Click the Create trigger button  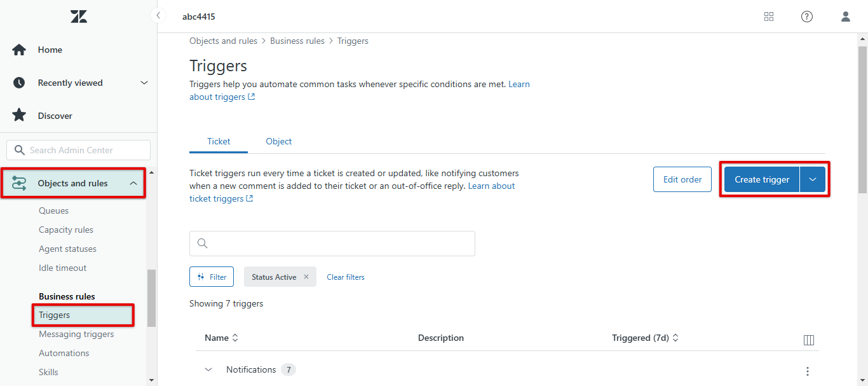point(762,179)
